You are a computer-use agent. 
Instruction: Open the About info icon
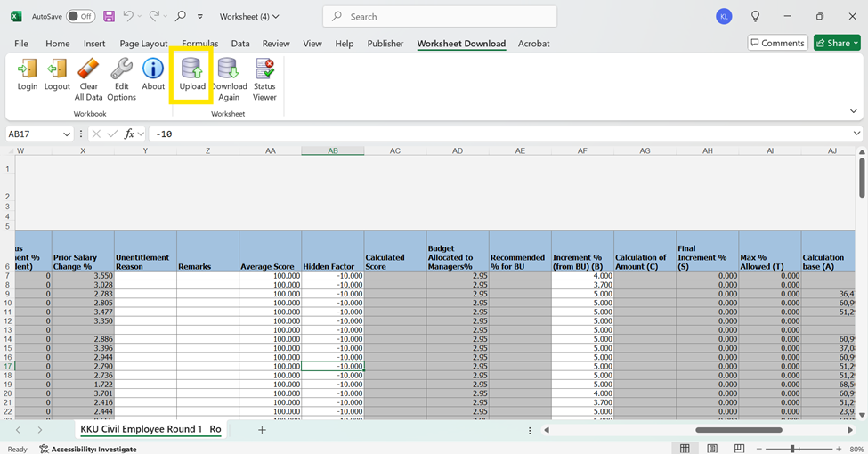tap(153, 75)
